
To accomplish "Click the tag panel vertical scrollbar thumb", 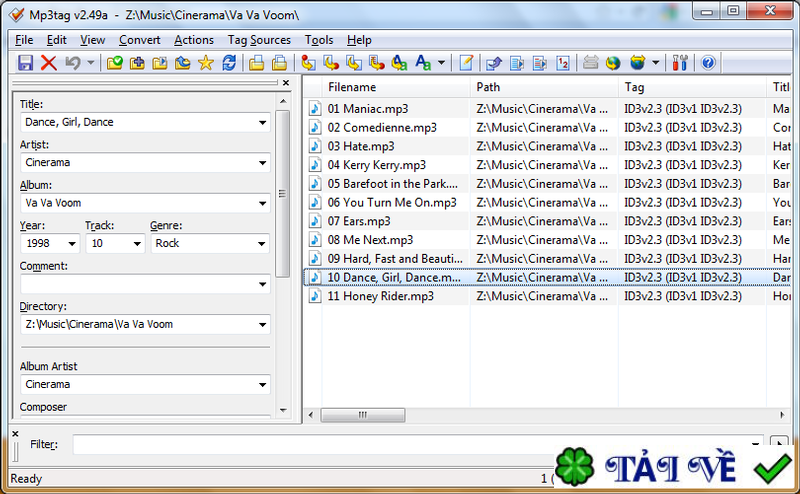I will (x=282, y=194).
